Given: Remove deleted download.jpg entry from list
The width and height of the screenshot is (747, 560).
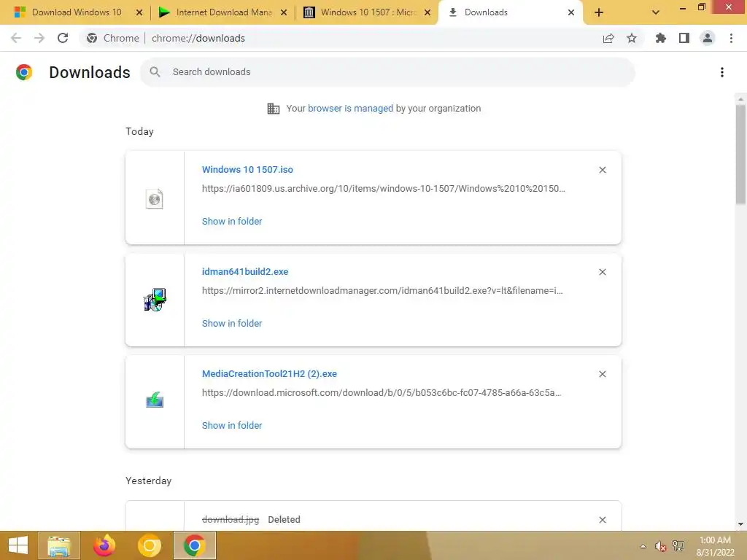Looking at the screenshot, I should point(603,520).
